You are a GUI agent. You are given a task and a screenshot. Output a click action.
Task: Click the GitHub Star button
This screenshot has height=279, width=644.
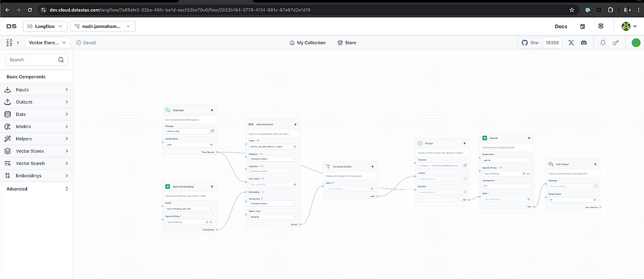tap(530, 42)
